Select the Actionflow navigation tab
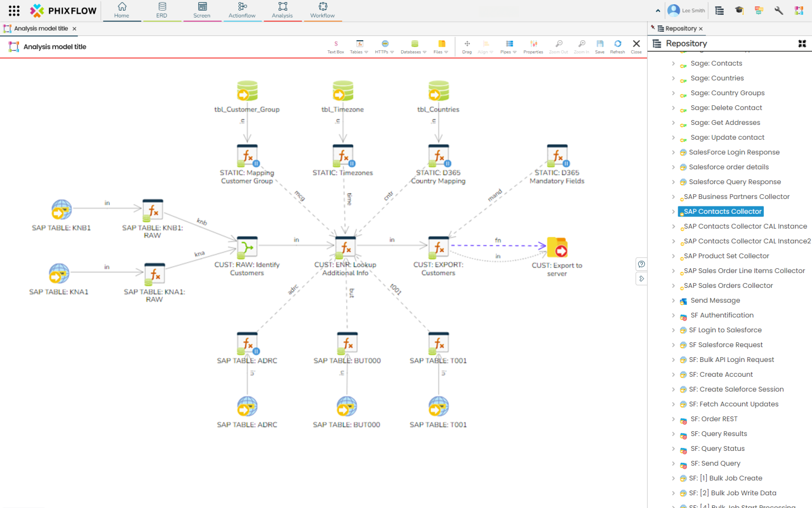The width and height of the screenshot is (812, 508). pyautogui.click(x=242, y=11)
